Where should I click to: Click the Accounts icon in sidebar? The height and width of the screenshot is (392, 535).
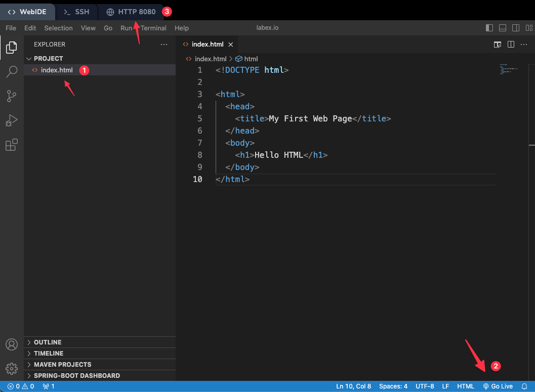pos(12,344)
